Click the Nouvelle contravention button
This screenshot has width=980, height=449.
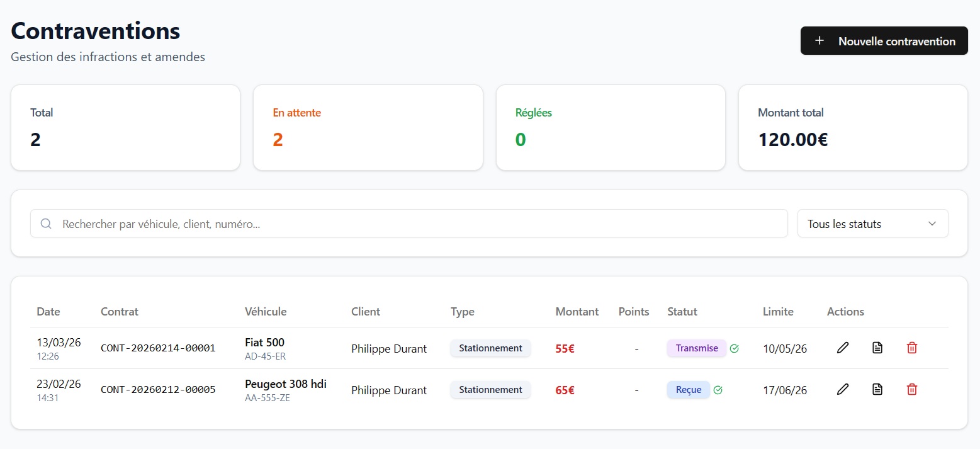point(884,41)
